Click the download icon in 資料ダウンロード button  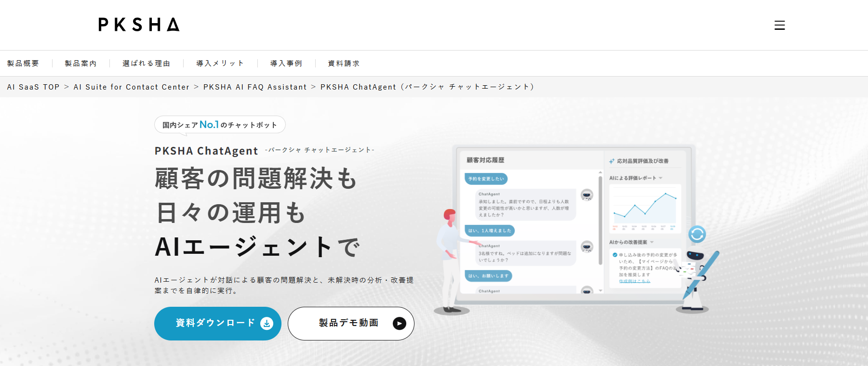click(x=267, y=324)
